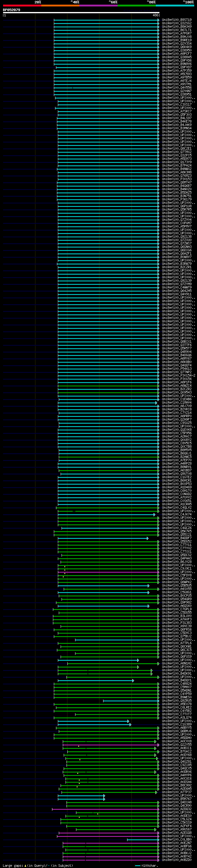This screenshot has height=868, width=197.
Task: Open hit UniRef100_B8A349
Action: tap(177, 26)
